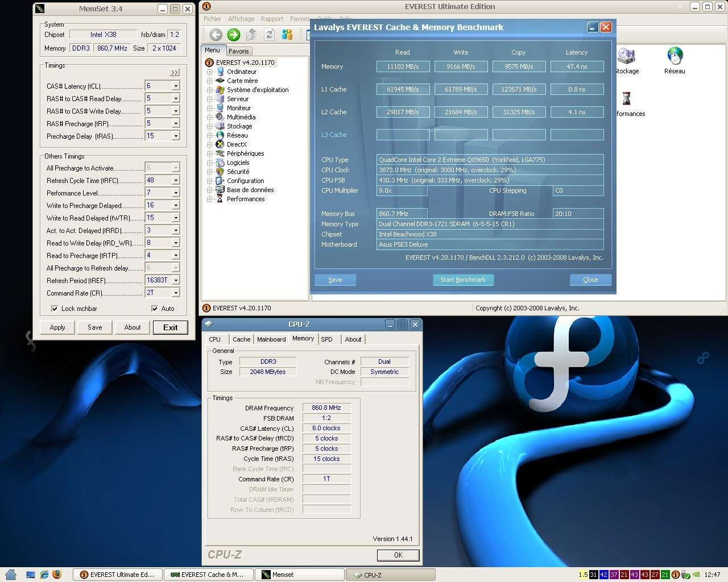Screen dimensions: 728x582
Task: Click the yellow 1.5 tray temperature indicator
Action: coord(583,575)
